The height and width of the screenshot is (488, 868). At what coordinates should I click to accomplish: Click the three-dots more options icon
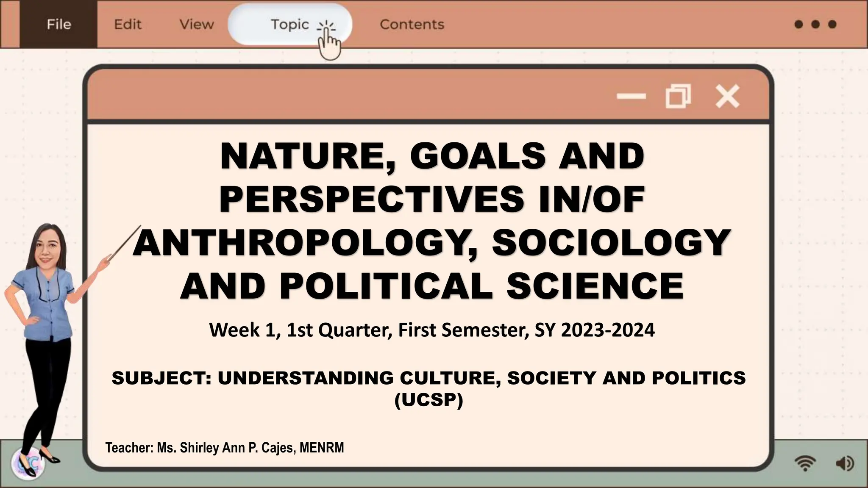click(x=815, y=24)
